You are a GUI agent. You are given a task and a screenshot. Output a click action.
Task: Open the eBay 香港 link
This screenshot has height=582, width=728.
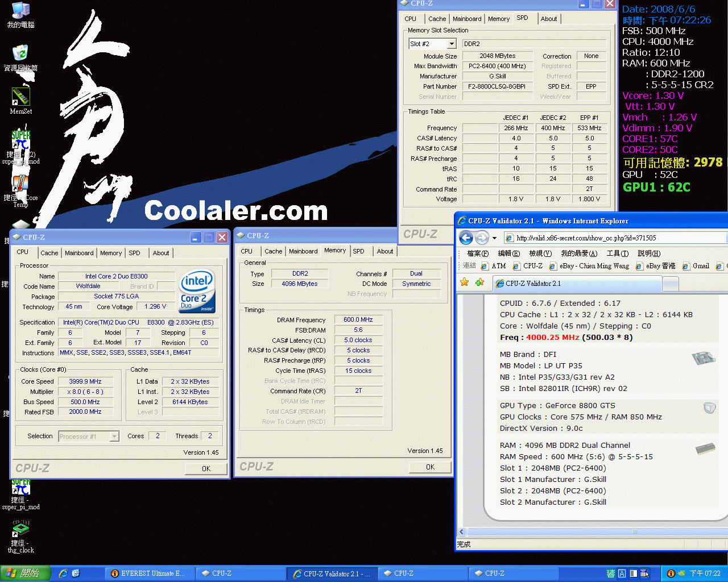pyautogui.click(x=655, y=266)
